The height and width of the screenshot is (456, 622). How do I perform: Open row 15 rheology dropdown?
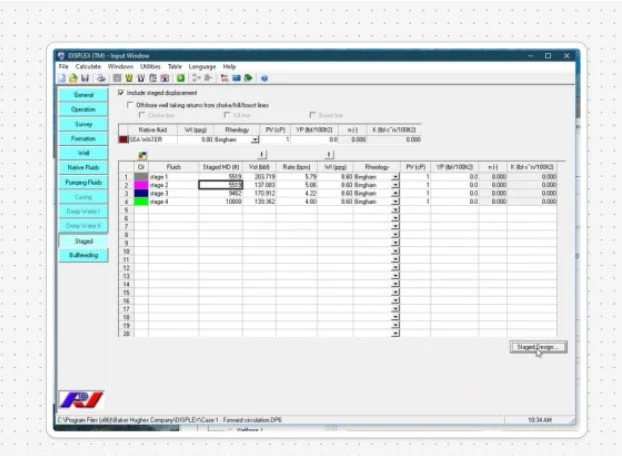[x=395, y=293]
